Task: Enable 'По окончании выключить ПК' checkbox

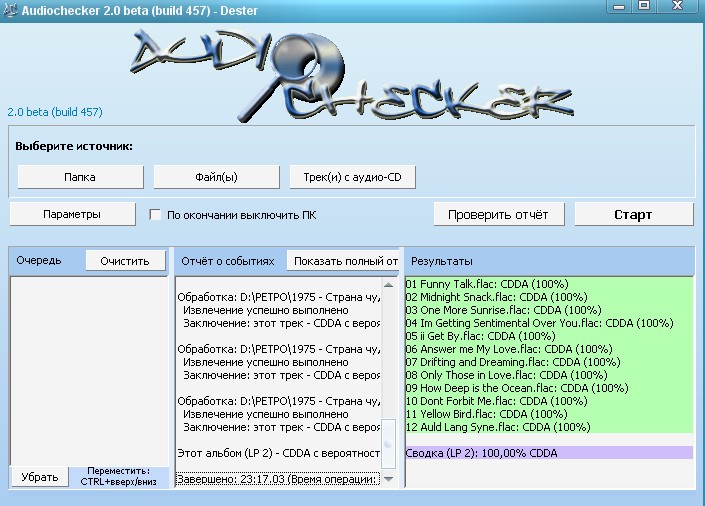Action: 155,215
